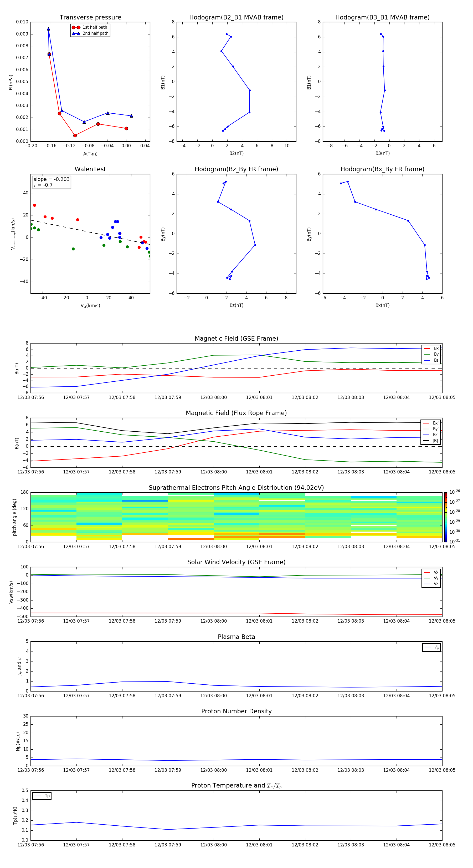The width and height of the screenshot is (473, 868).
Task: Click the topmost blue triangle in pressure plot
Action: tap(48, 29)
